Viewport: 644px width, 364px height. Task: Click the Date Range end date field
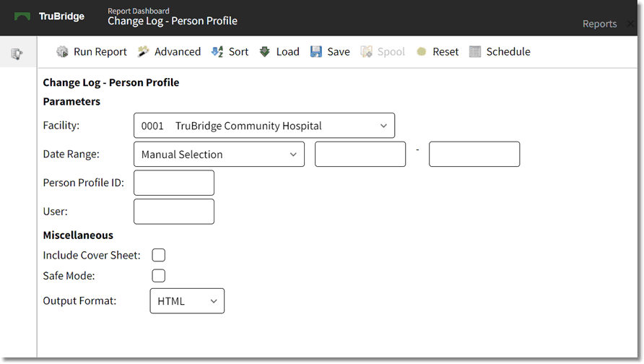(x=474, y=155)
